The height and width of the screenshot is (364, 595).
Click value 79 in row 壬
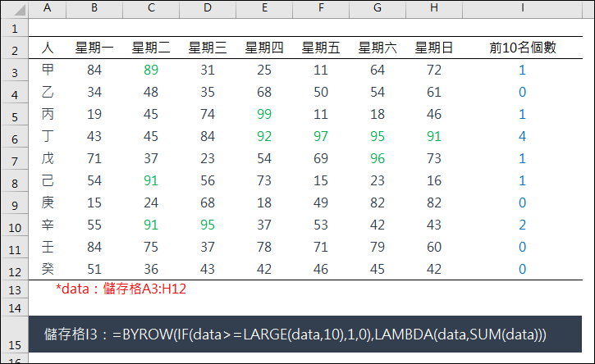tap(378, 247)
